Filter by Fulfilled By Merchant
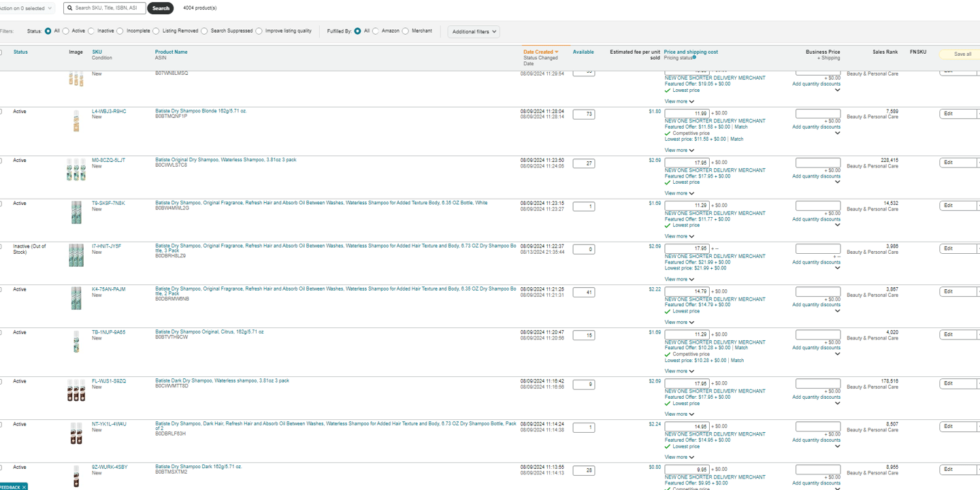Viewport: 980px width, 490px height. pos(406,31)
